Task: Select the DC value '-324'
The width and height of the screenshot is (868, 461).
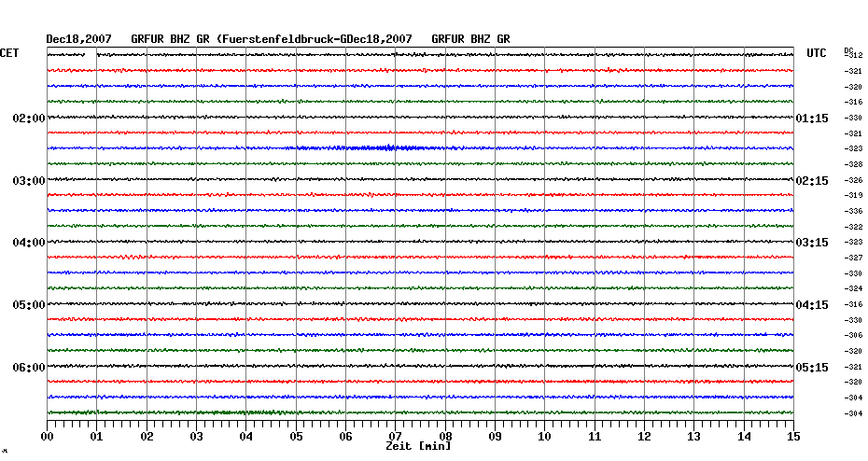Action: (x=853, y=289)
